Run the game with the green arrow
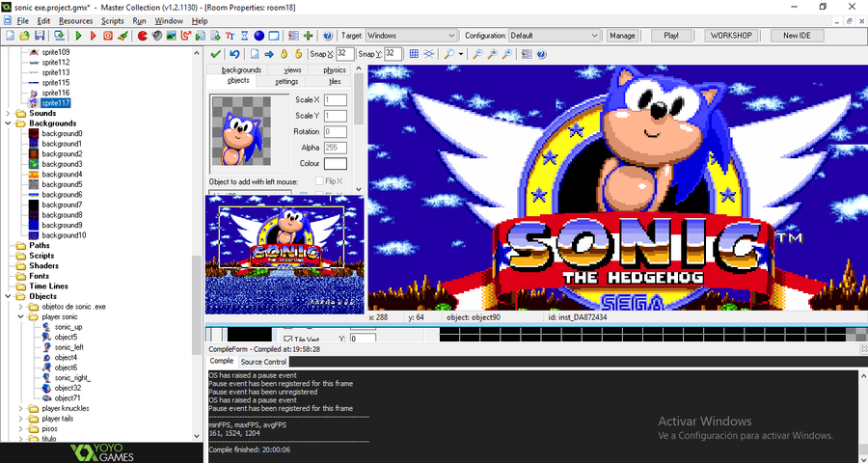 [x=79, y=36]
